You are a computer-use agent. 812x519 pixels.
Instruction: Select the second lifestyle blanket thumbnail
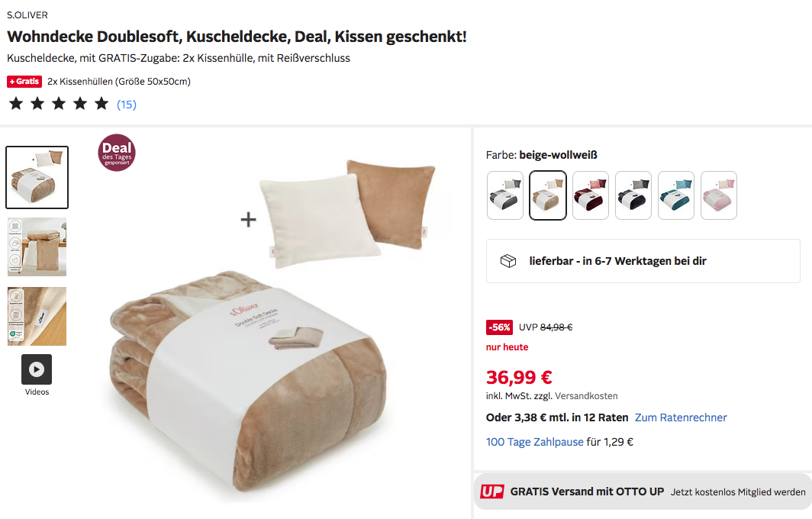(x=37, y=247)
